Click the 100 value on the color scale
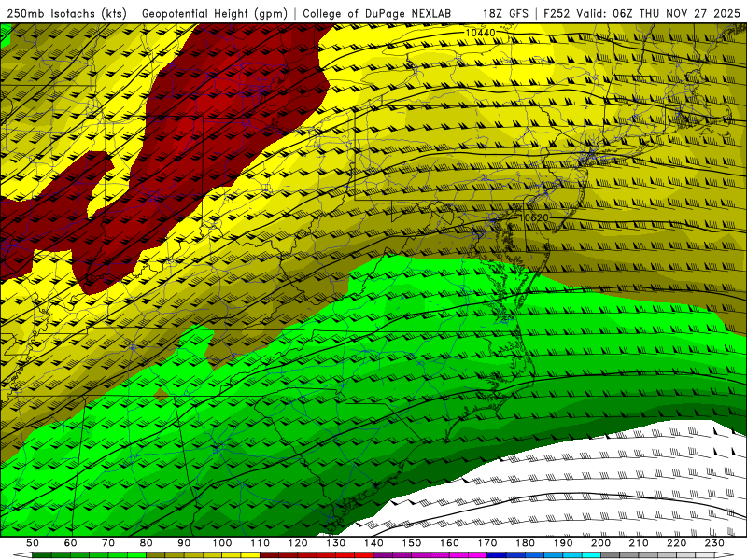Viewport: 747px width, 560px height. coord(222,543)
